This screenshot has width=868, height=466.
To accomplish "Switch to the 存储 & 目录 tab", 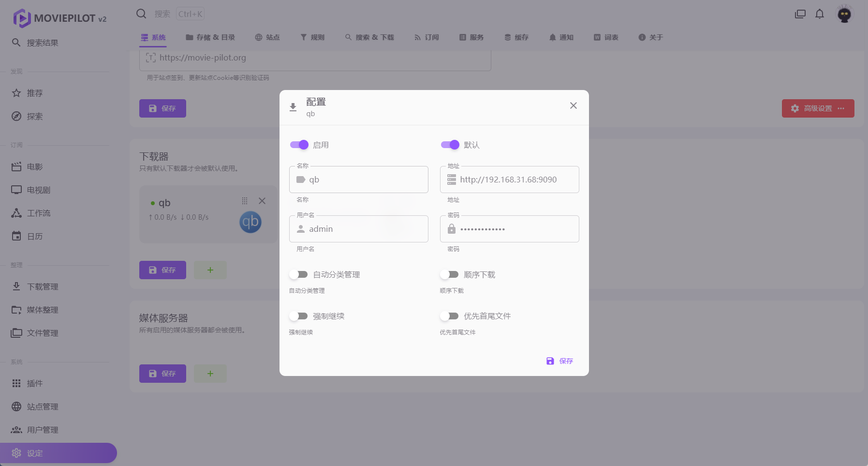I will (x=210, y=37).
